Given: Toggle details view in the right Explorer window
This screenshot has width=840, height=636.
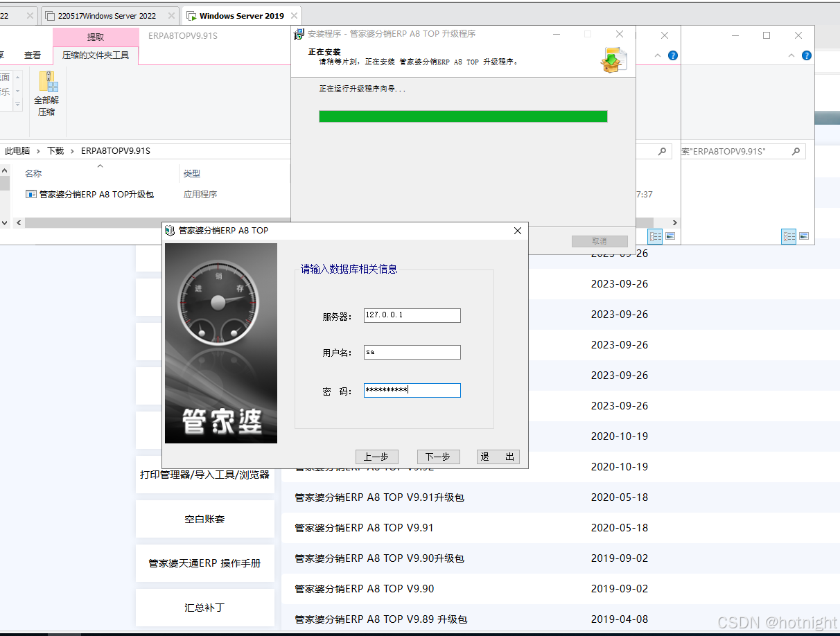Looking at the screenshot, I should 789,236.
